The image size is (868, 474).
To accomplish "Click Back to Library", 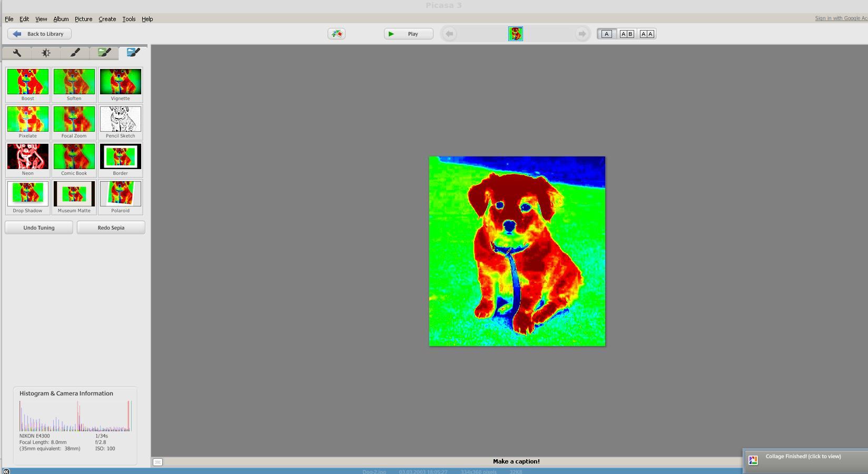I will click(x=39, y=33).
